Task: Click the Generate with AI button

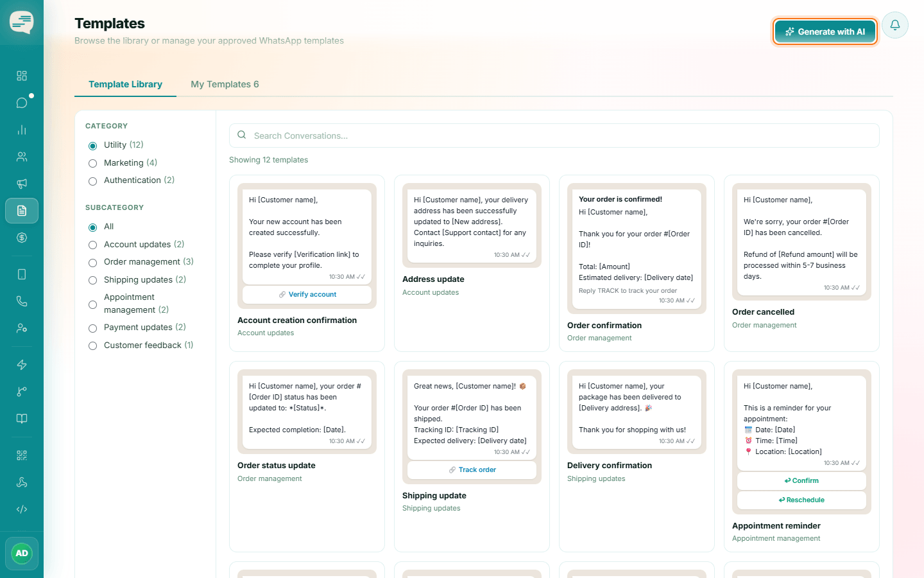Action: [x=825, y=31]
